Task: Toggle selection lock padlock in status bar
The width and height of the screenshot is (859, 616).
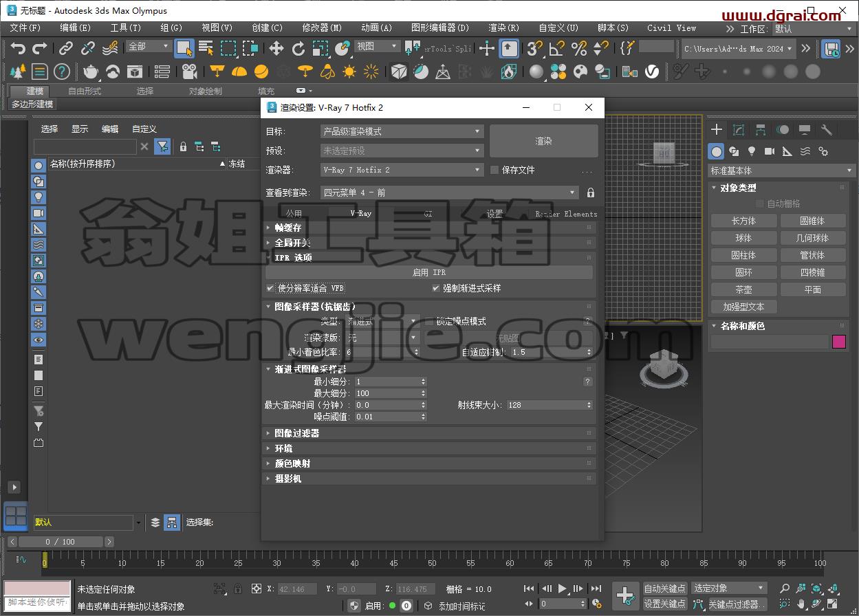Action: pyautogui.click(x=237, y=588)
